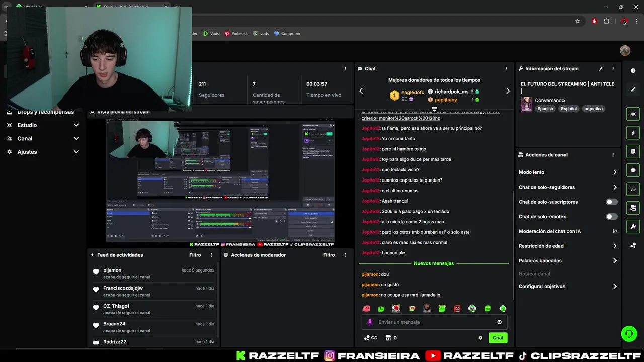Click the shop icon showing 0
The height and width of the screenshot is (362, 644).
tap(391, 338)
